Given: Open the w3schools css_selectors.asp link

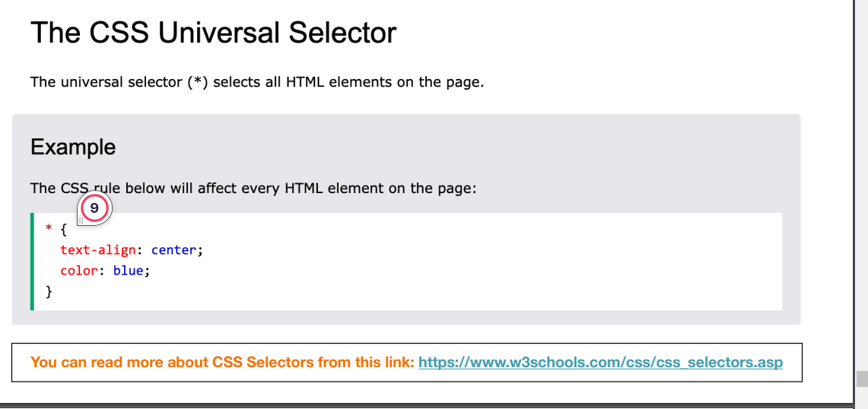Looking at the screenshot, I should [601, 363].
